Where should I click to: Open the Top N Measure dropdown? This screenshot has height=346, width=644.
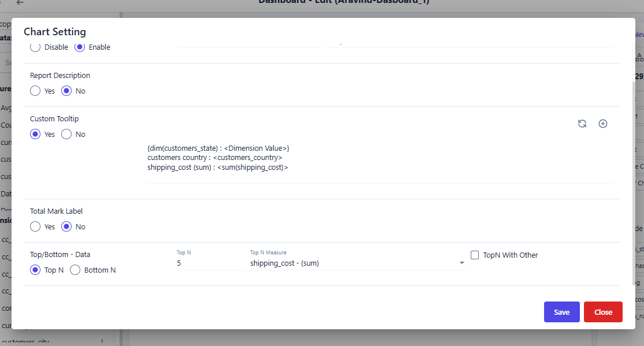click(357, 263)
